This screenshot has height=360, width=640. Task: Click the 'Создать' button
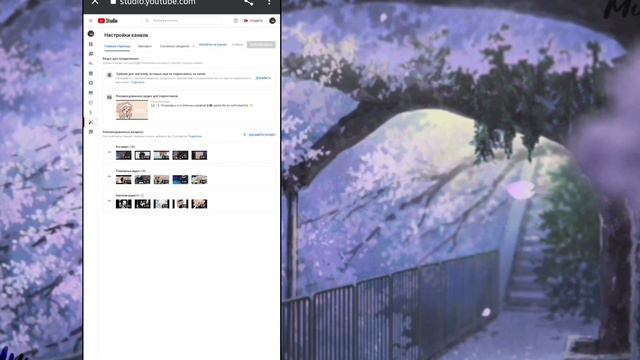tap(253, 20)
